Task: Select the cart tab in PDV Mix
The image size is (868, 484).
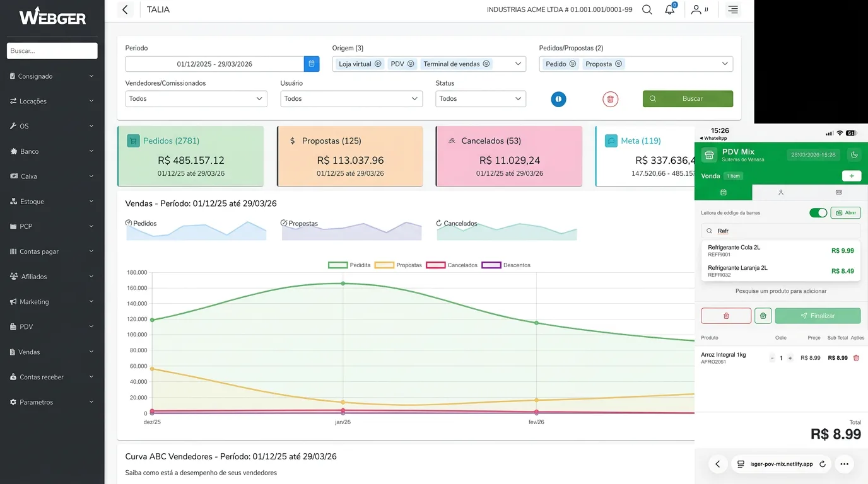Action: pyautogui.click(x=723, y=192)
